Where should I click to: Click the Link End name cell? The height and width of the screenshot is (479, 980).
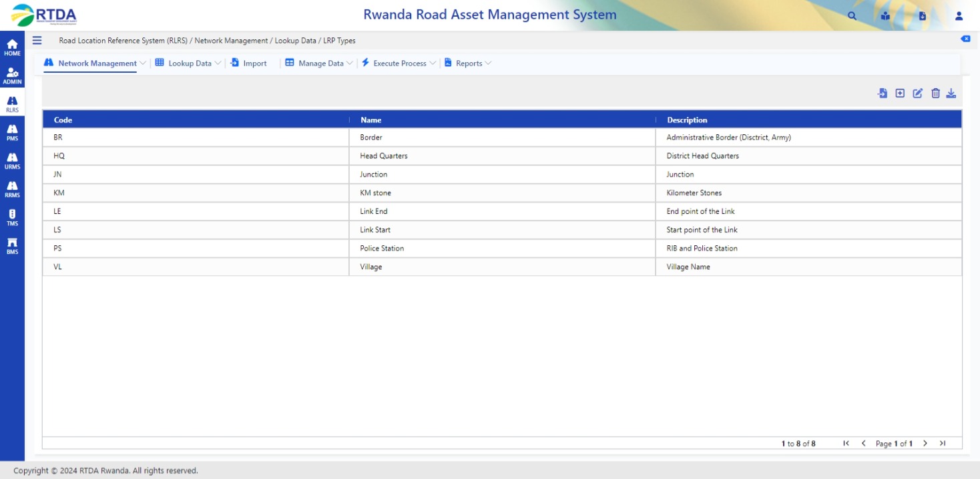(x=502, y=211)
